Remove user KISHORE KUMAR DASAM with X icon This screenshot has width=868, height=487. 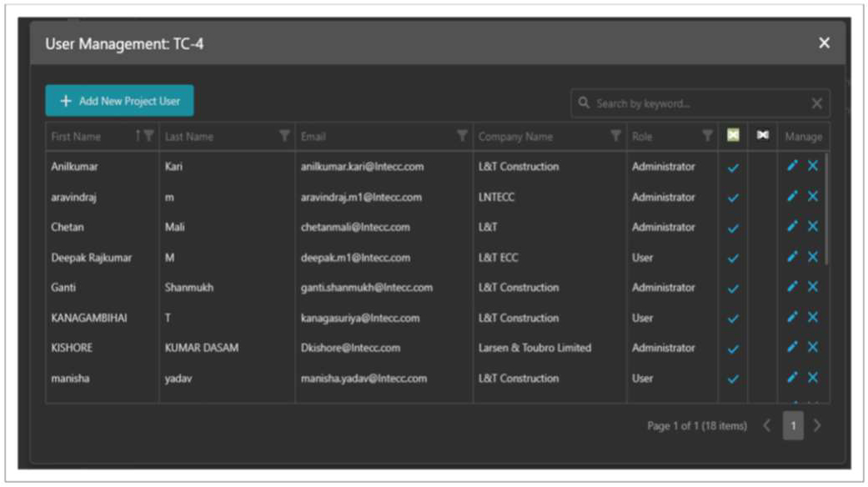(813, 348)
